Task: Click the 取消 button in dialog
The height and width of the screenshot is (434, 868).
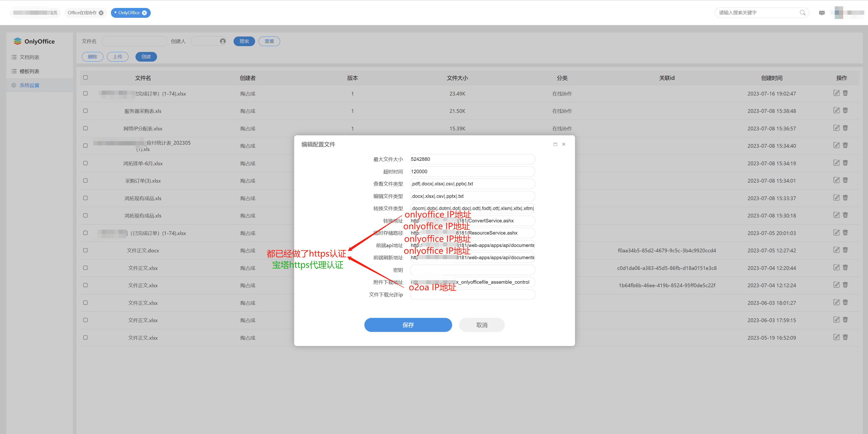Action: click(x=482, y=325)
